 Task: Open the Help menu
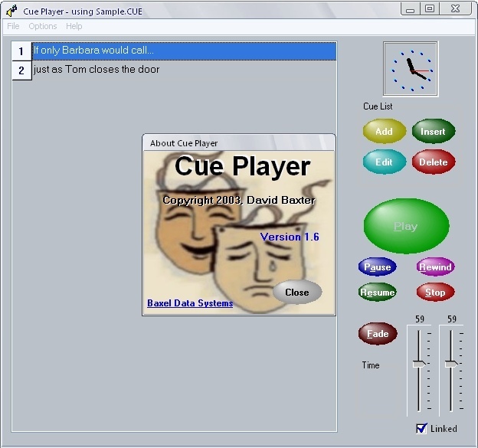tap(74, 26)
